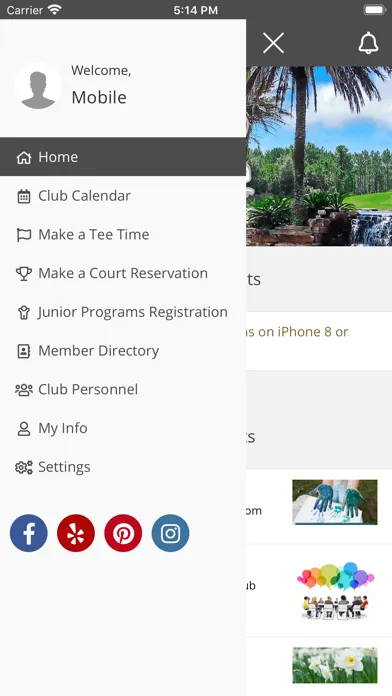This screenshot has height=696, width=392.
Task: Tap the palm tree banner photo
Action: click(x=319, y=156)
